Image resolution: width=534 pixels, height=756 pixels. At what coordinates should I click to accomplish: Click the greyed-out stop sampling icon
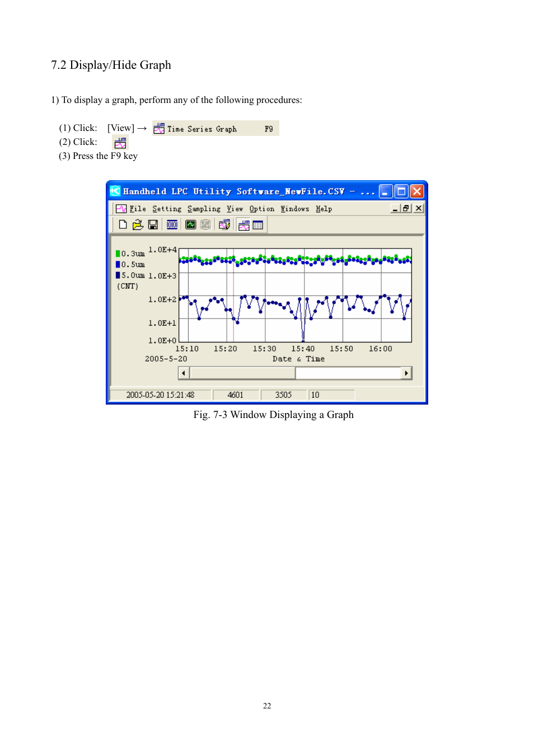(205, 224)
